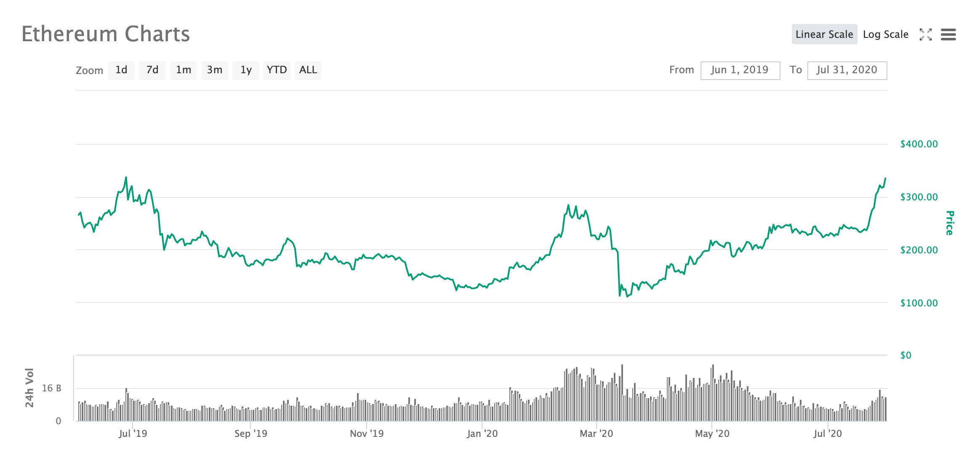Click the green Price axis title
The height and width of the screenshot is (452, 980).
point(949,223)
